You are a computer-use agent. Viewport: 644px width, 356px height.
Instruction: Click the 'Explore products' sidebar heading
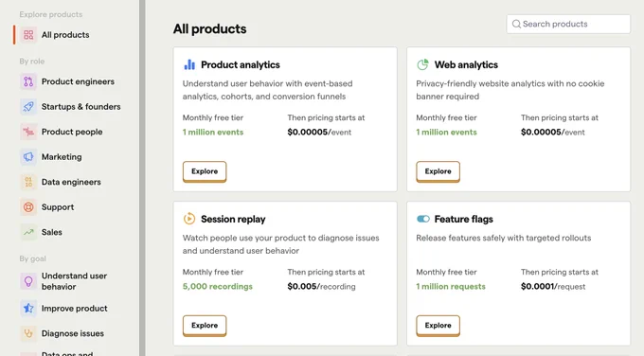(x=51, y=14)
